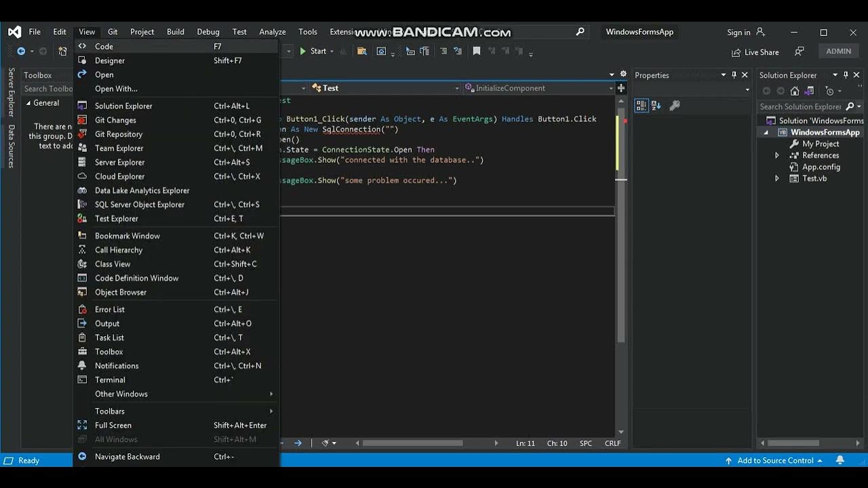868x488 pixels.
Task: Click the bookmark toggle toolbar icon
Action: (477, 51)
